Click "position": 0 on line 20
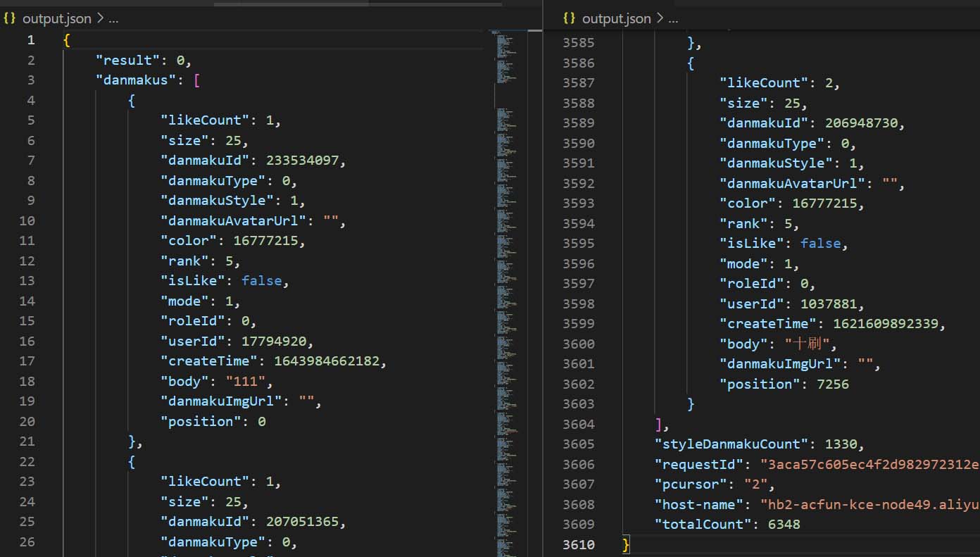 [x=213, y=421]
